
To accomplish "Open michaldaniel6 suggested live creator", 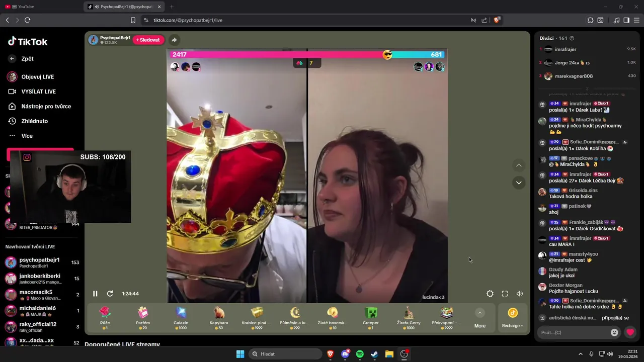I will 42,311.
